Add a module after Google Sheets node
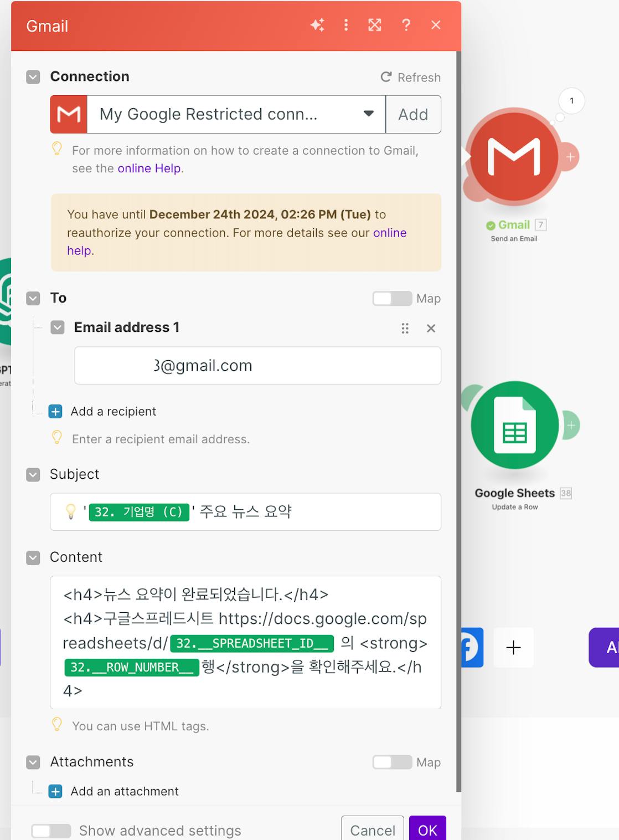Image resolution: width=619 pixels, height=840 pixels. (x=571, y=426)
